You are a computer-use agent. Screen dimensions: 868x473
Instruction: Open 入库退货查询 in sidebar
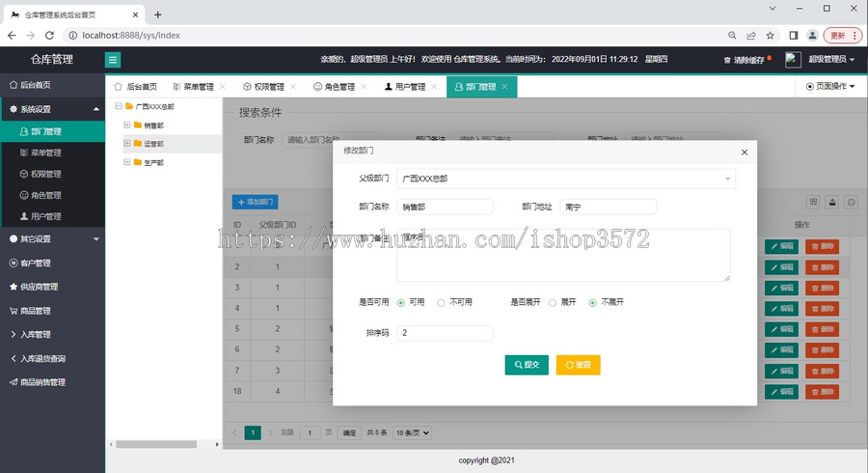pyautogui.click(x=52, y=358)
